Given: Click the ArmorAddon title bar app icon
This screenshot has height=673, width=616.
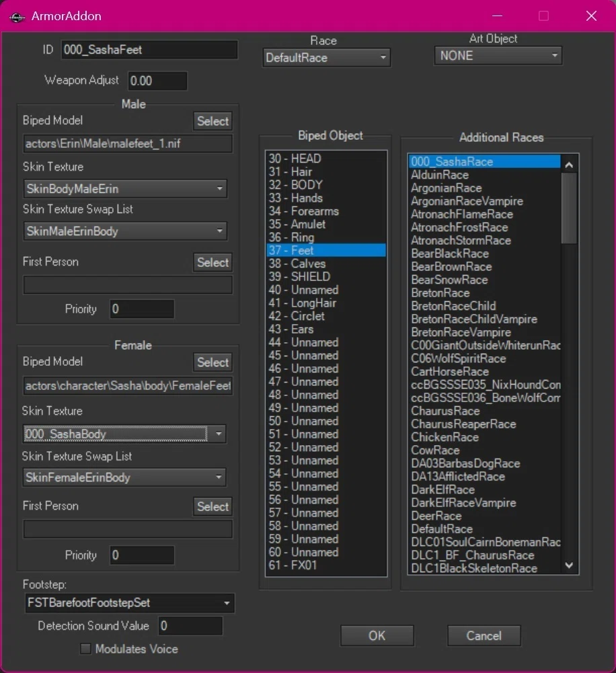Looking at the screenshot, I should 17,17.
